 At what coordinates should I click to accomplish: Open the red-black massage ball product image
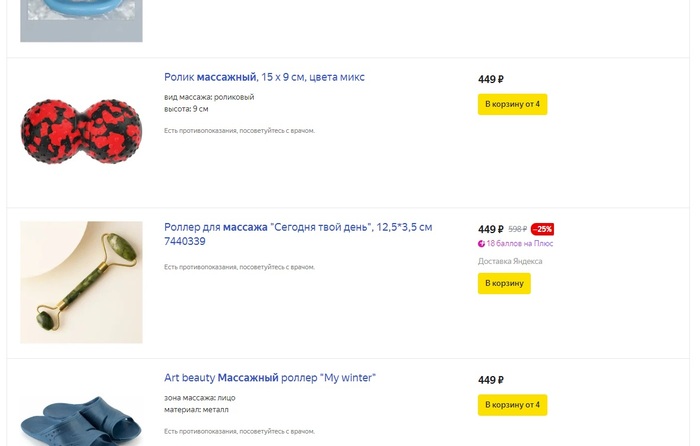pyautogui.click(x=81, y=133)
